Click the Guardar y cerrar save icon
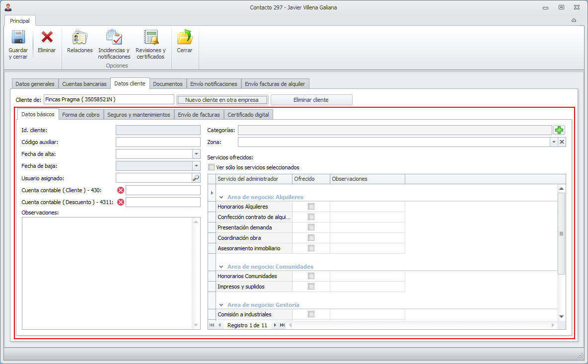 pyautogui.click(x=18, y=38)
